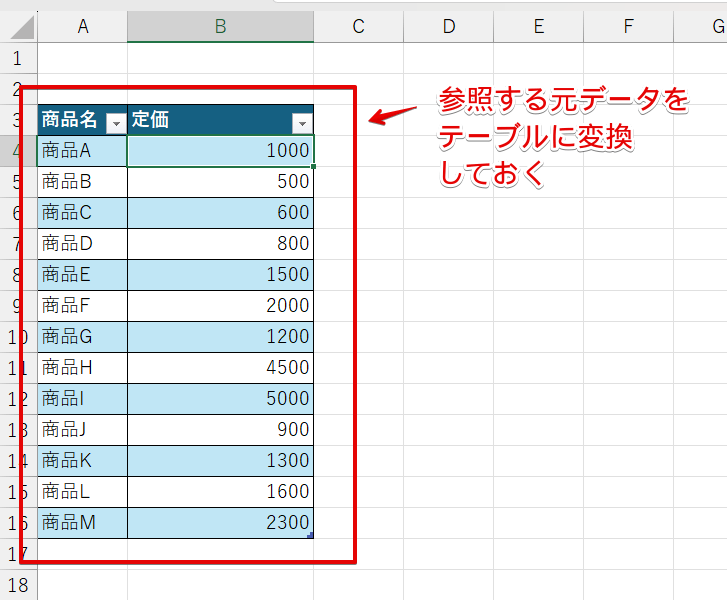Select cell containing 商品B
Viewport: 727px width, 600px height.
[x=83, y=182]
